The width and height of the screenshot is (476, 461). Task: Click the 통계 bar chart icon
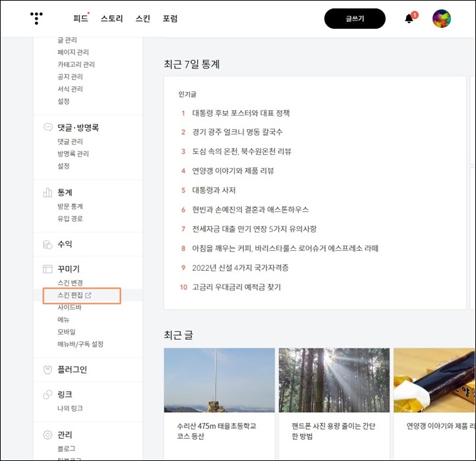[47, 192]
